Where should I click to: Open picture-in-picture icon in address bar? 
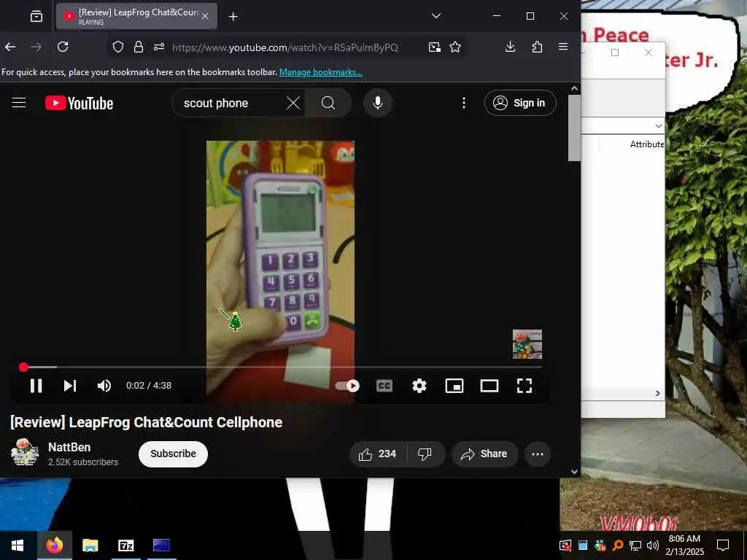coord(435,47)
